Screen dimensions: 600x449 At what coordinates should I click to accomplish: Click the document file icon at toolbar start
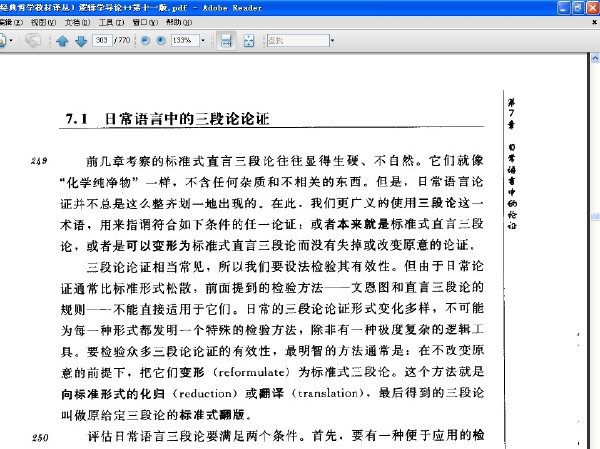pos(2,40)
